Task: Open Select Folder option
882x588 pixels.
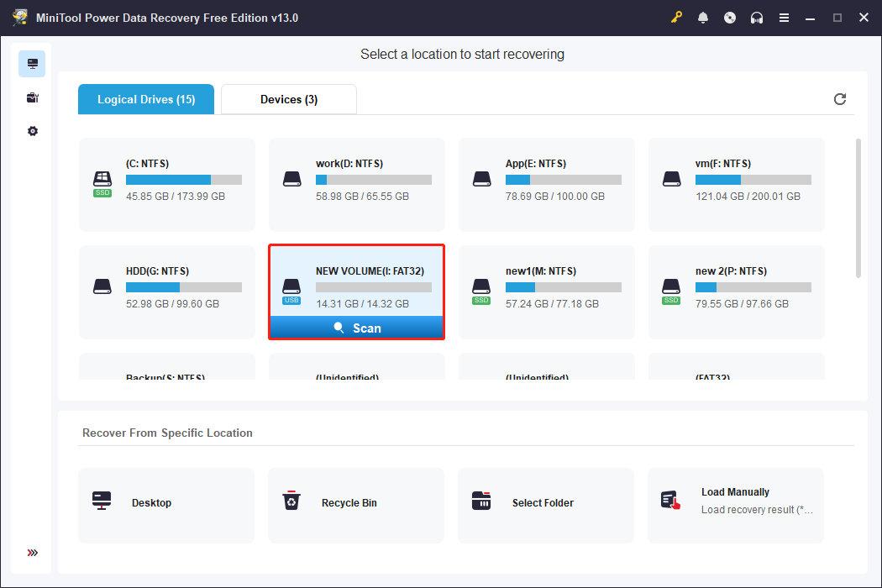Action: click(x=546, y=506)
